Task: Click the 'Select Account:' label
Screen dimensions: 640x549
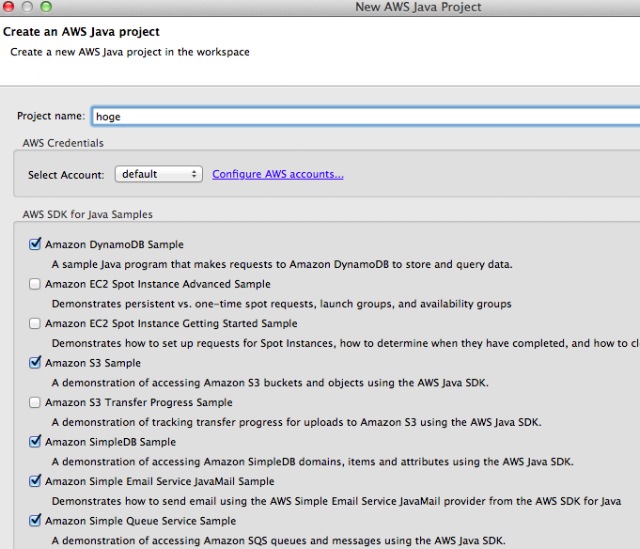Action: click(x=66, y=175)
